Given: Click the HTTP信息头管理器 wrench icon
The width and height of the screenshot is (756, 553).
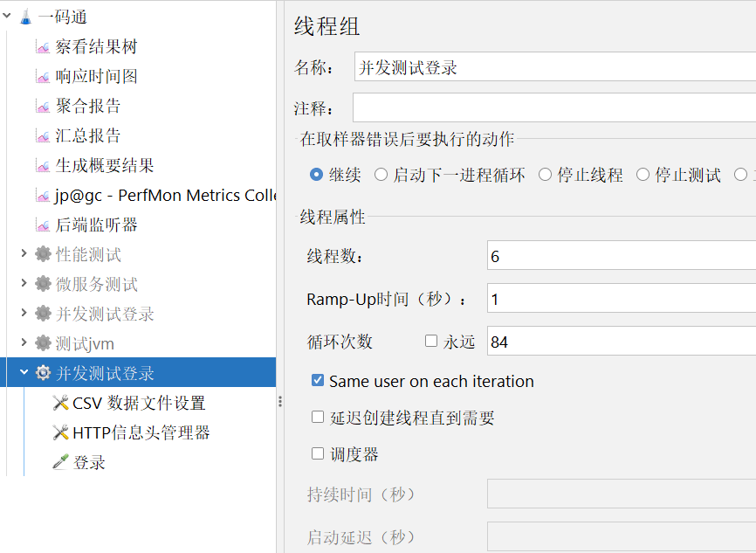Looking at the screenshot, I should 60,433.
